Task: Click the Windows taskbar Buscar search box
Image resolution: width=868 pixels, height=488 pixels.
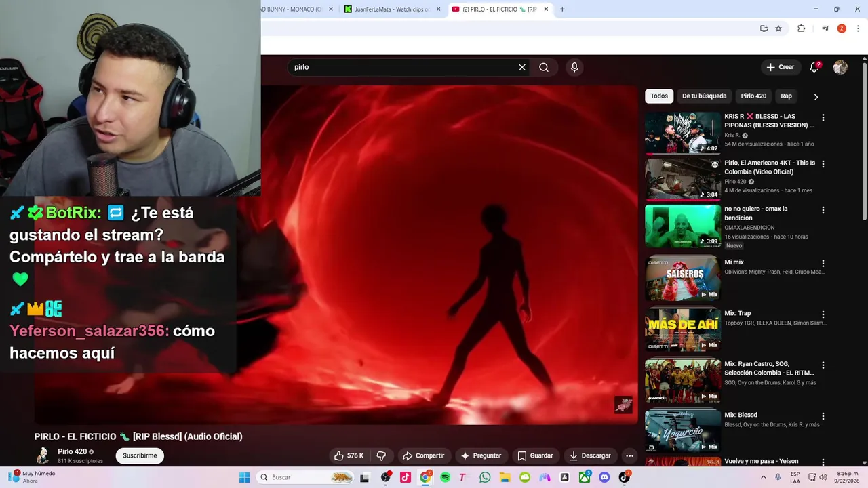Action: (305, 477)
